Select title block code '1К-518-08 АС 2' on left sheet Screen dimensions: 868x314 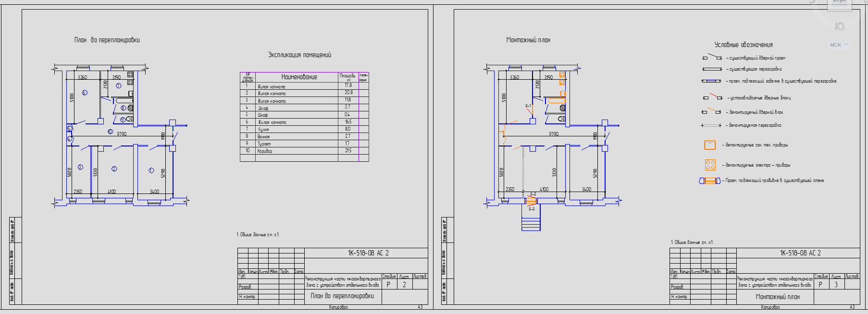click(368, 253)
